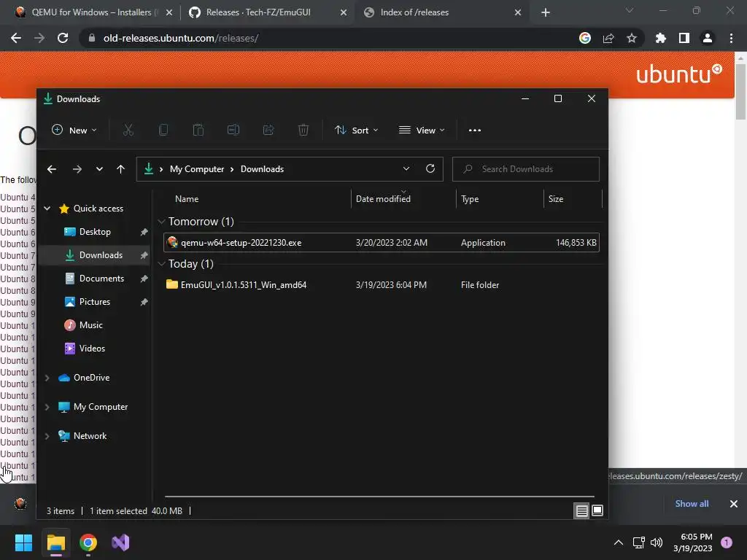Collapse the Tomorrow (1) group
Viewport: 747px width, 560px height.
tap(161, 222)
